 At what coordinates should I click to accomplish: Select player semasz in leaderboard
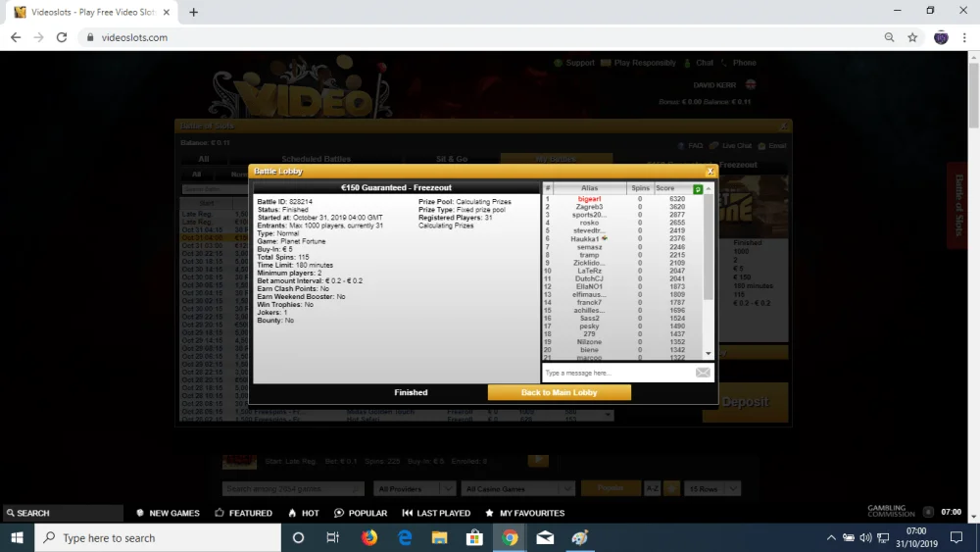click(589, 247)
